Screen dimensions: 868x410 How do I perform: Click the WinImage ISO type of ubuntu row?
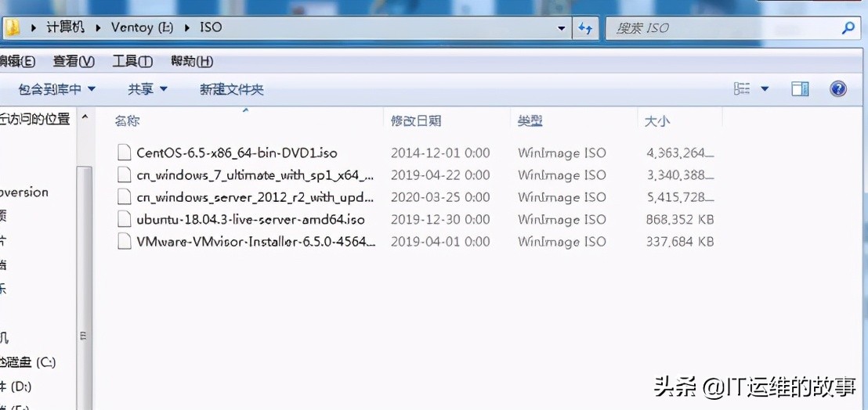click(x=562, y=219)
